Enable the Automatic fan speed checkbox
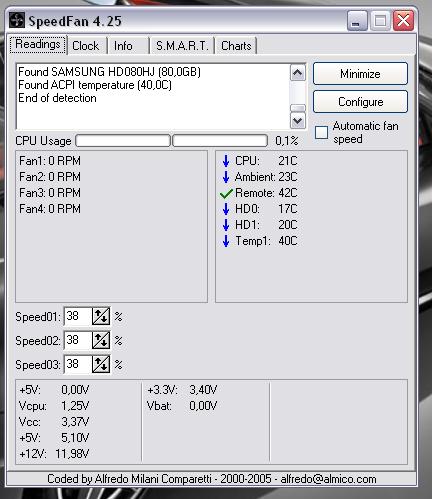This screenshot has height=499, width=432. 322,132
